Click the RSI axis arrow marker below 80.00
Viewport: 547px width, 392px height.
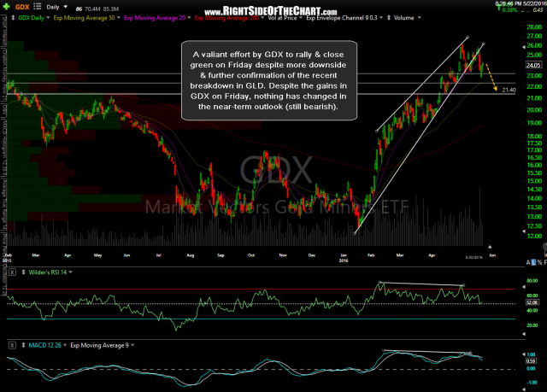click(524, 287)
